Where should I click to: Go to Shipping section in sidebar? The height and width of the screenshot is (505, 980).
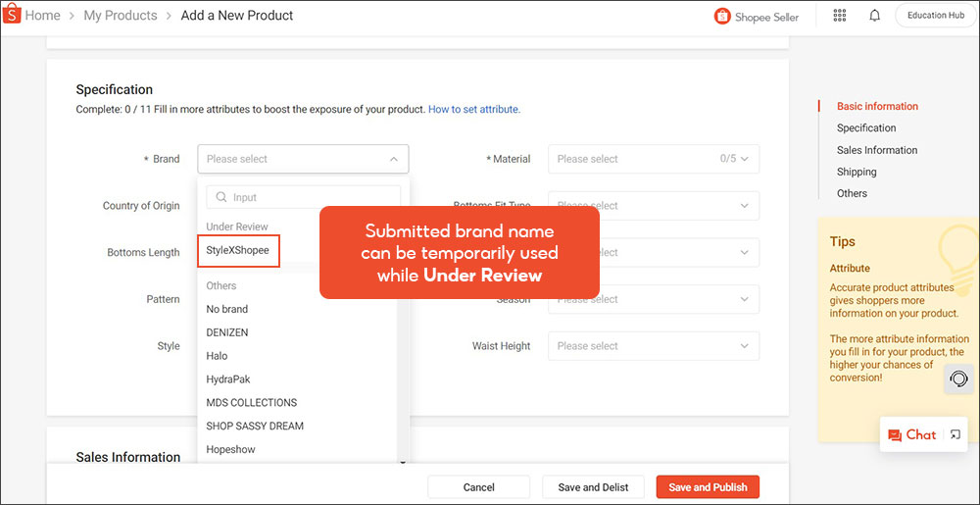tap(857, 172)
